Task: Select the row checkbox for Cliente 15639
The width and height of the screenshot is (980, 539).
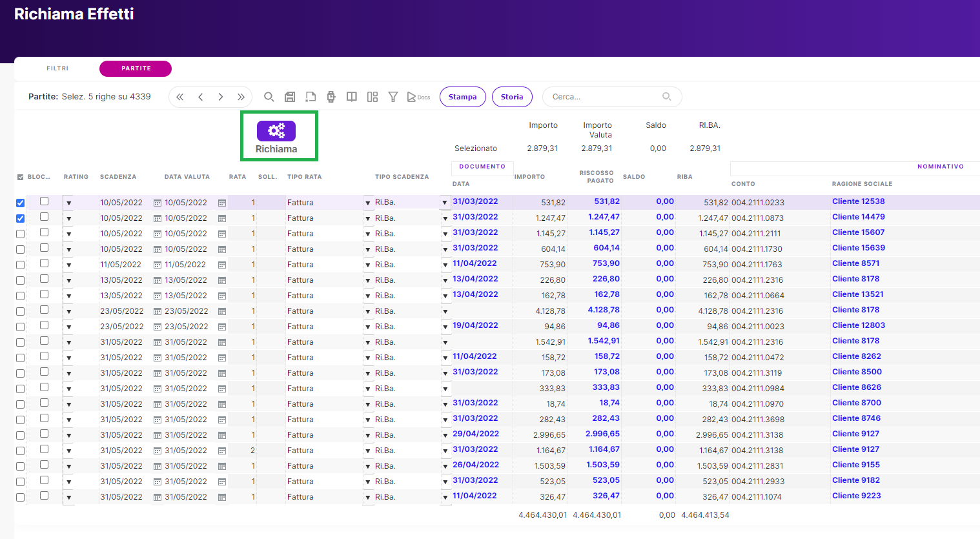Action: click(x=21, y=249)
